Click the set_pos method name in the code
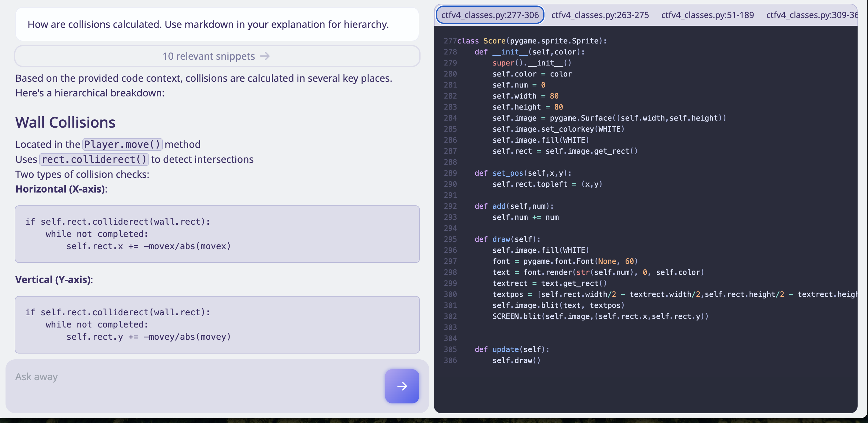This screenshot has height=423, width=868. (x=508, y=173)
